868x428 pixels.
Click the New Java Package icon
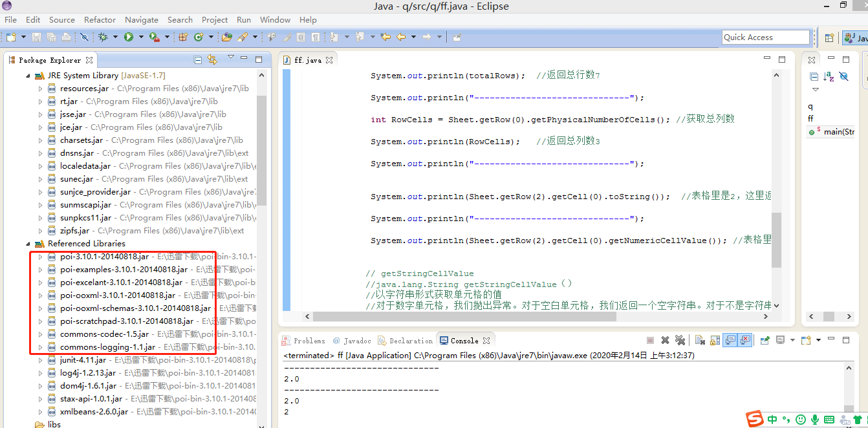pyautogui.click(x=183, y=37)
